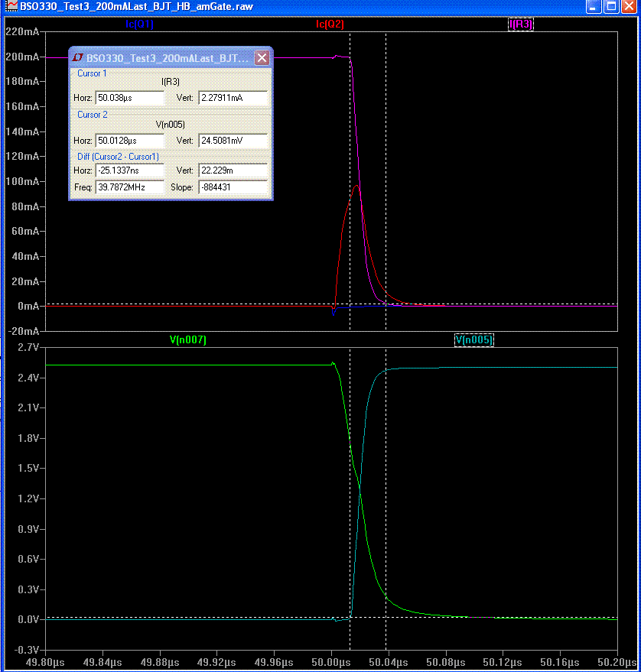Click the Diff (Cursor2 - Cursor1) heading

tap(118, 157)
